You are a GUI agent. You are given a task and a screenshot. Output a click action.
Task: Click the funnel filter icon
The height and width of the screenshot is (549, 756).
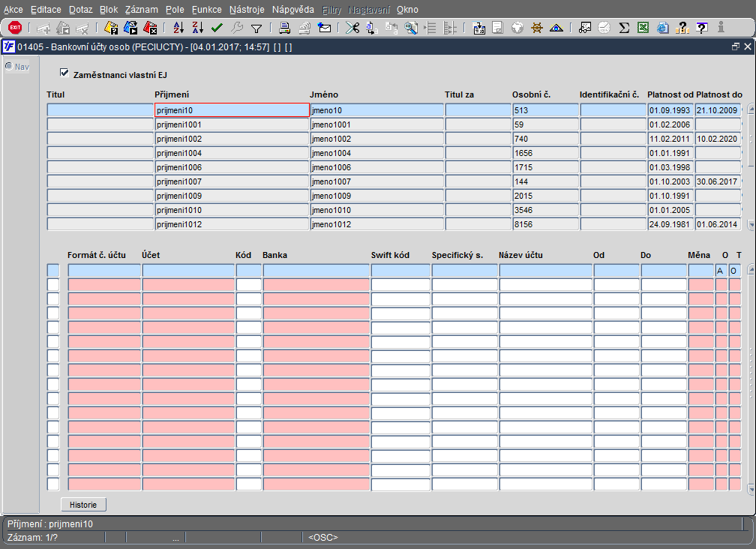(256, 28)
